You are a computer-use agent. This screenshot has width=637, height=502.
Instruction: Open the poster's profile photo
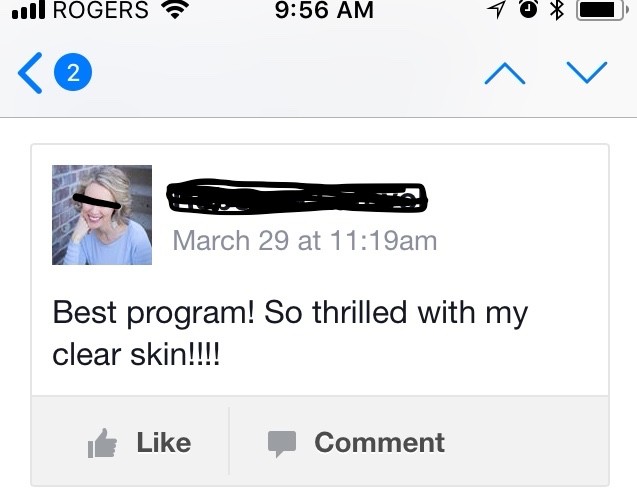[102, 215]
